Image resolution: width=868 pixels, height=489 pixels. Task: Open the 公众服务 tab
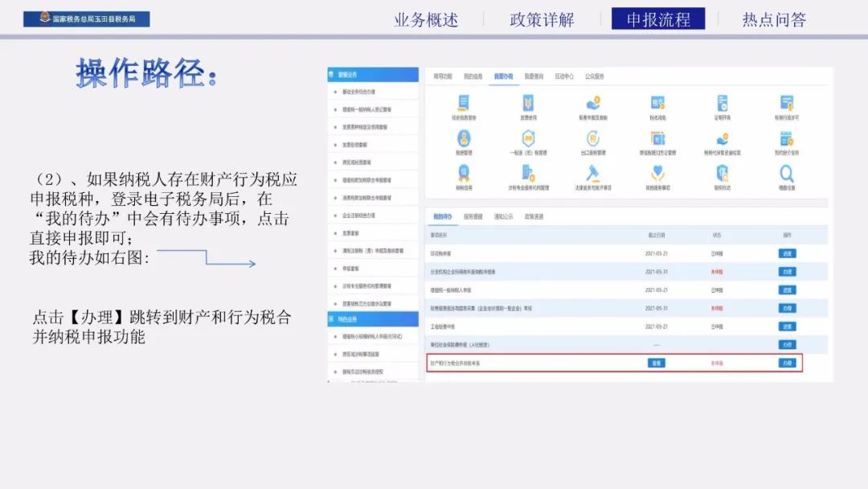click(595, 76)
